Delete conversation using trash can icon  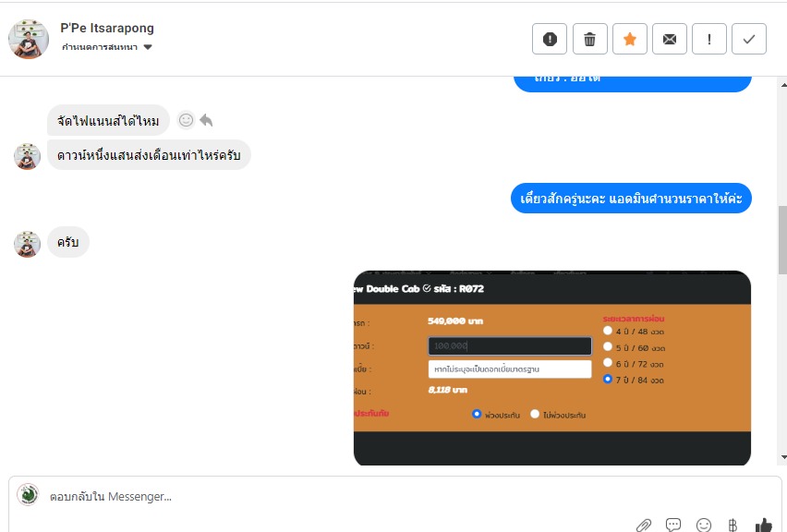(x=589, y=39)
